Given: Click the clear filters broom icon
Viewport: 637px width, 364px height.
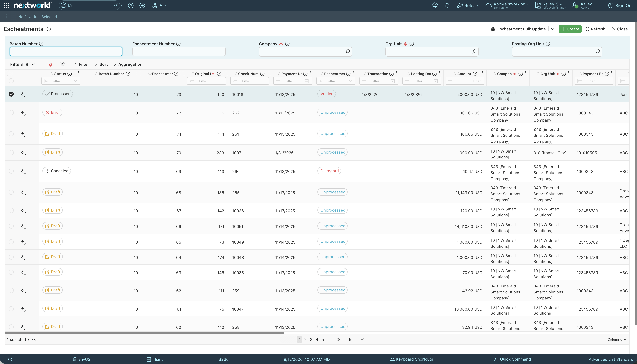Looking at the screenshot, I should pyautogui.click(x=51, y=64).
